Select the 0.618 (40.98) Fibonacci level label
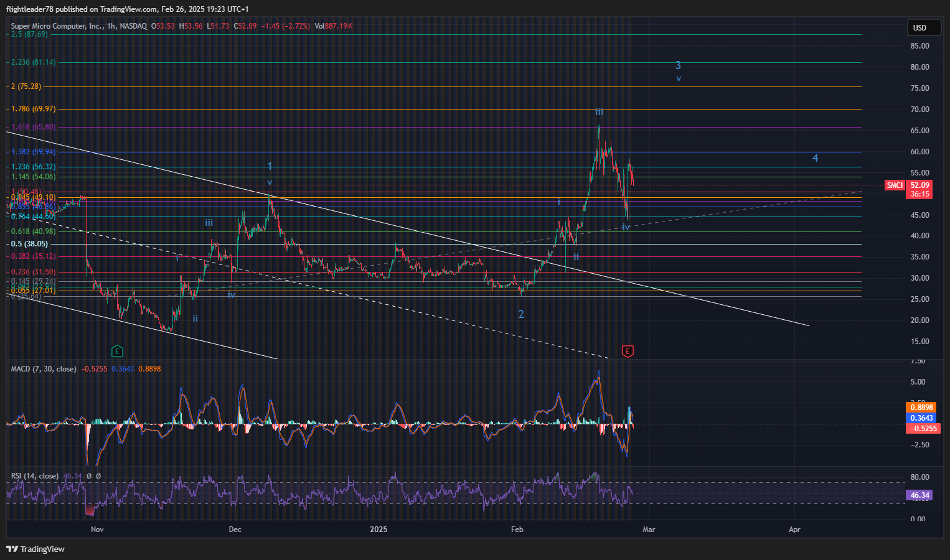 point(32,231)
